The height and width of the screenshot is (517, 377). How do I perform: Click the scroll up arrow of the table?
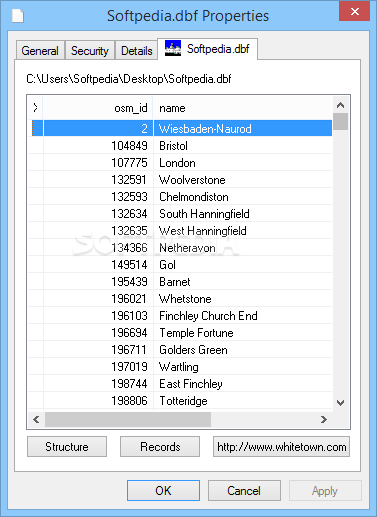pyautogui.click(x=340, y=105)
